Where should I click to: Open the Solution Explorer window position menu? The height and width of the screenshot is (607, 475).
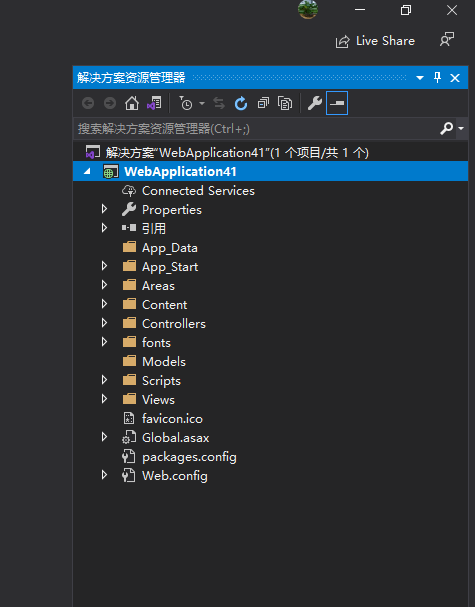(420, 78)
